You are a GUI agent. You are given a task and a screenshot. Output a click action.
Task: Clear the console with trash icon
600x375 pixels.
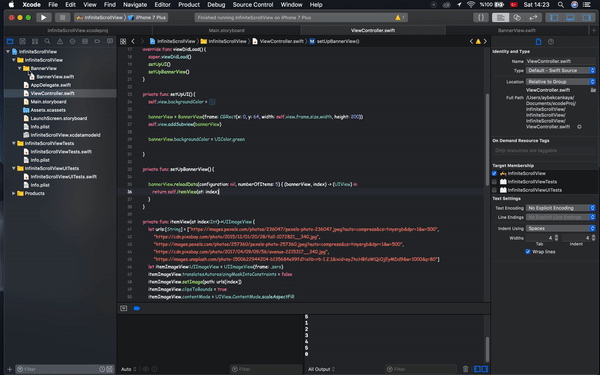[465, 369]
